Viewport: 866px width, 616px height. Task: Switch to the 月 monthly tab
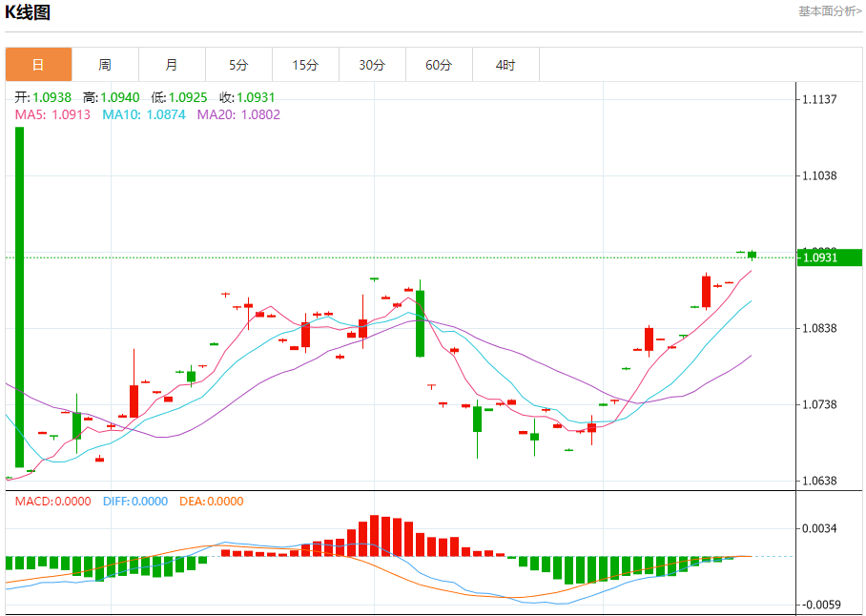coord(172,65)
